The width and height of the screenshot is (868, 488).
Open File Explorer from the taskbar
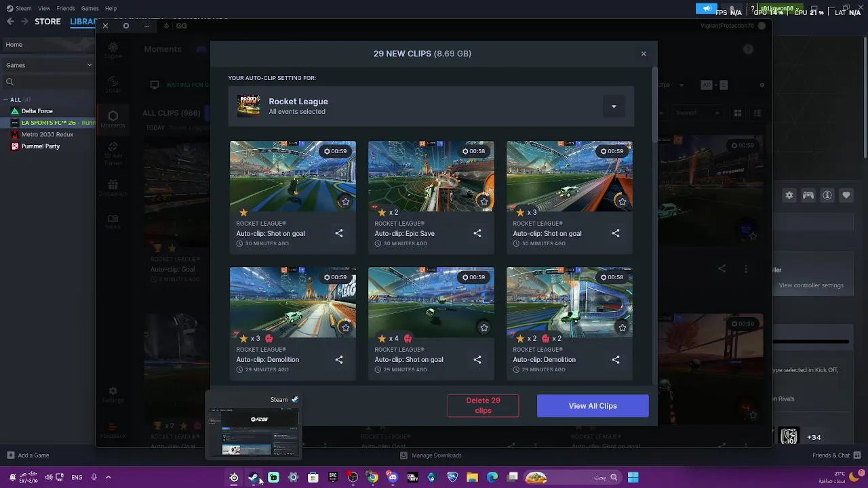[472, 477]
